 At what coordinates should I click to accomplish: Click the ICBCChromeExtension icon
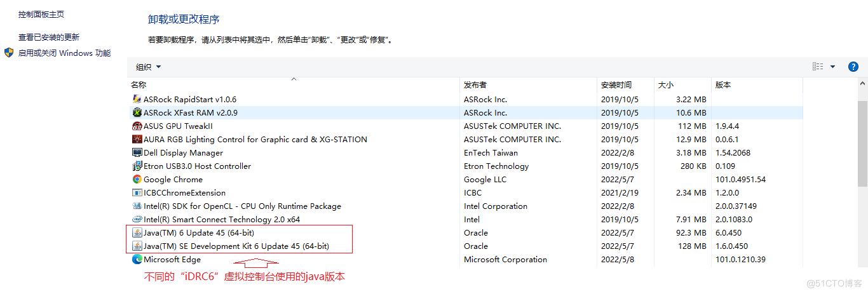click(137, 192)
